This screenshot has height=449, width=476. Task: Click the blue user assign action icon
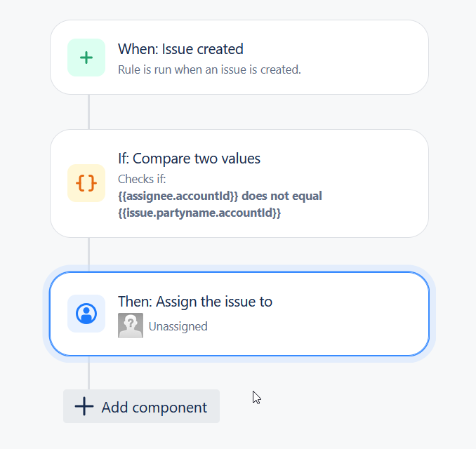pyautogui.click(x=86, y=314)
